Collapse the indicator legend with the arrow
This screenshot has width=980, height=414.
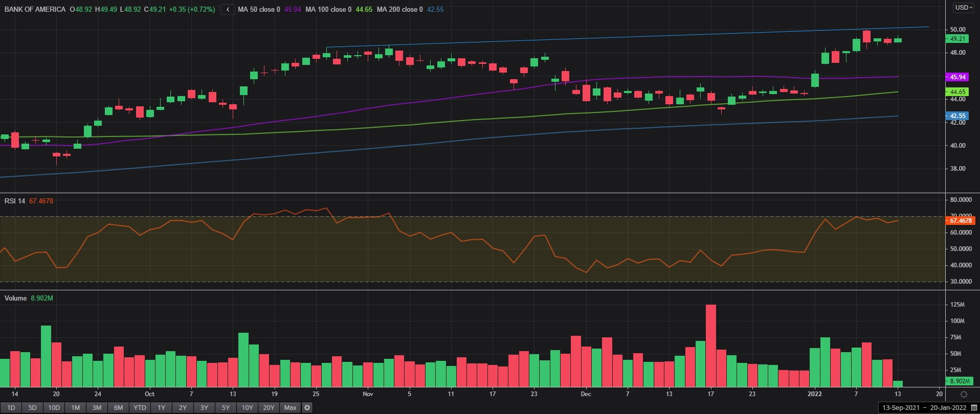point(228,10)
